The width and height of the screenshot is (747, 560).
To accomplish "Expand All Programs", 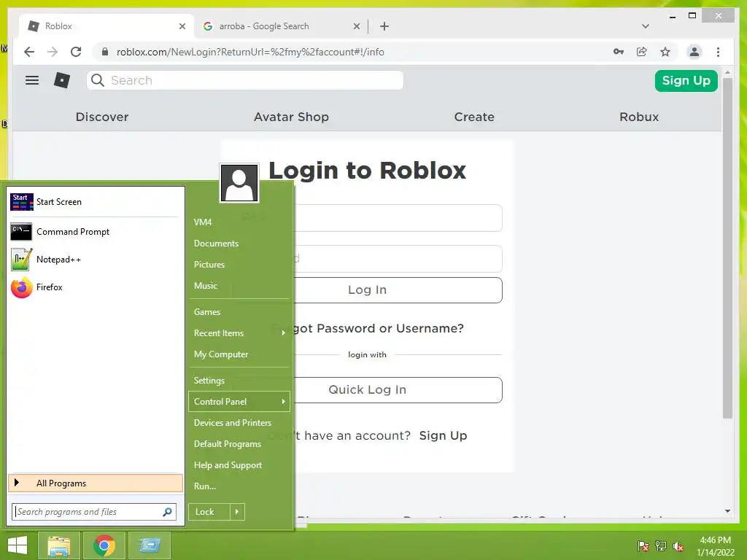I will pos(96,483).
